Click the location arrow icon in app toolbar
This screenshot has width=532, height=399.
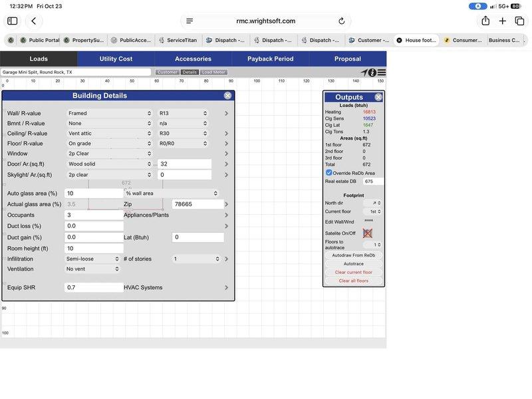coord(364,72)
